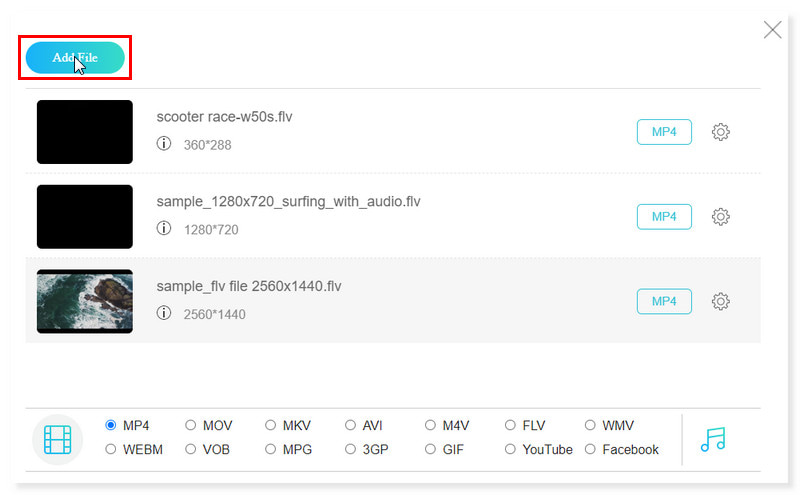Select the GIF format option
Image resolution: width=800 pixels, height=495 pixels.
431,449
